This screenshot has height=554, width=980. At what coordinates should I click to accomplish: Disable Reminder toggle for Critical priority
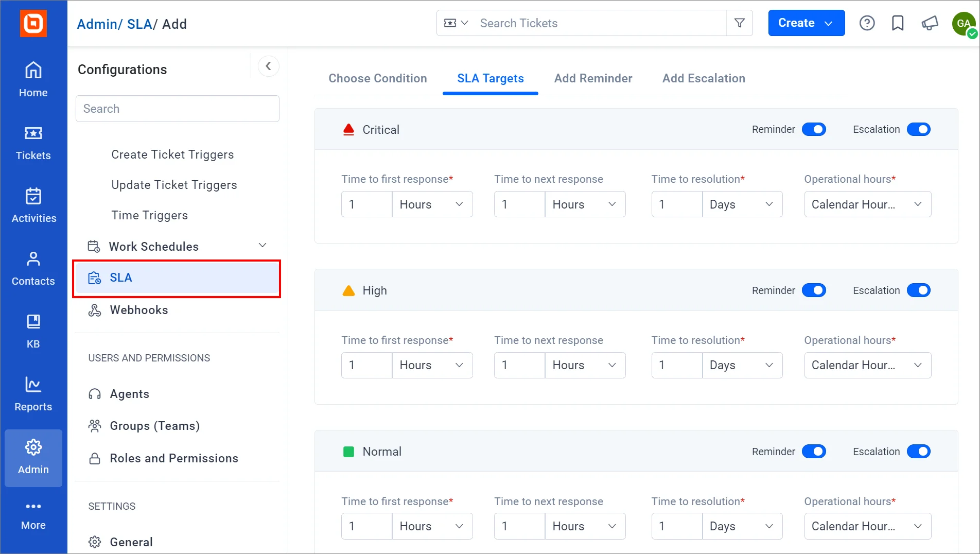pyautogui.click(x=814, y=129)
